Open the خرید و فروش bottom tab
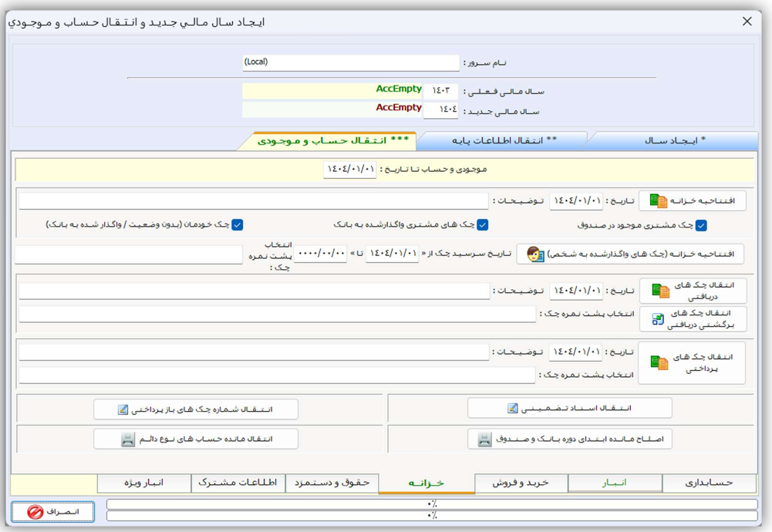772x532 pixels. (521, 483)
